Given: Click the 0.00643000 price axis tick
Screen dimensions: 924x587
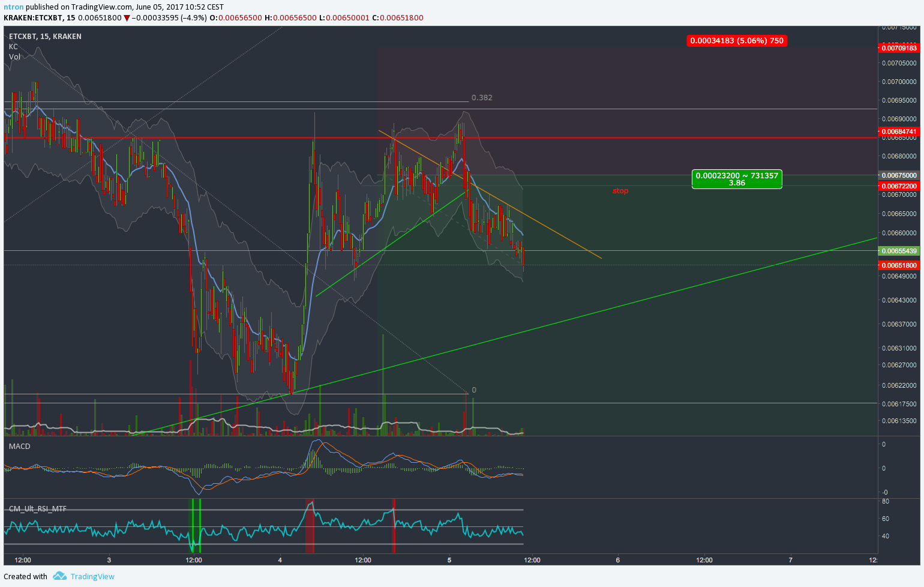Looking at the screenshot, I should coord(899,300).
